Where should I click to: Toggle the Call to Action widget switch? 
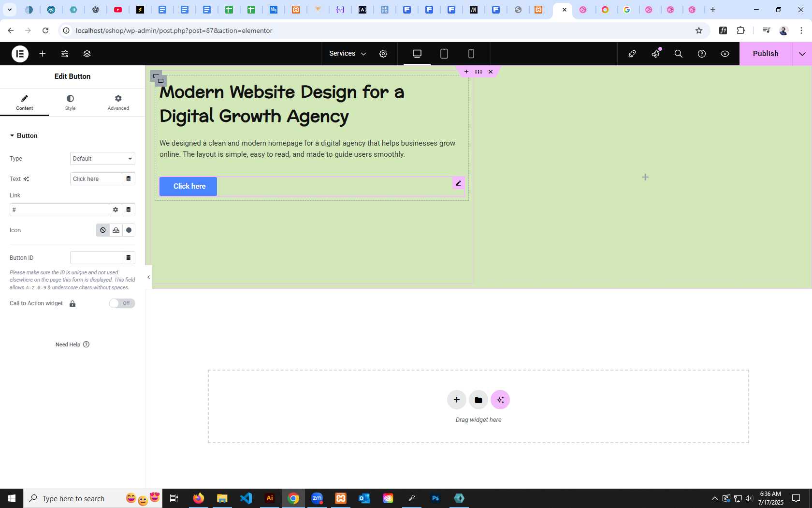pos(122,303)
